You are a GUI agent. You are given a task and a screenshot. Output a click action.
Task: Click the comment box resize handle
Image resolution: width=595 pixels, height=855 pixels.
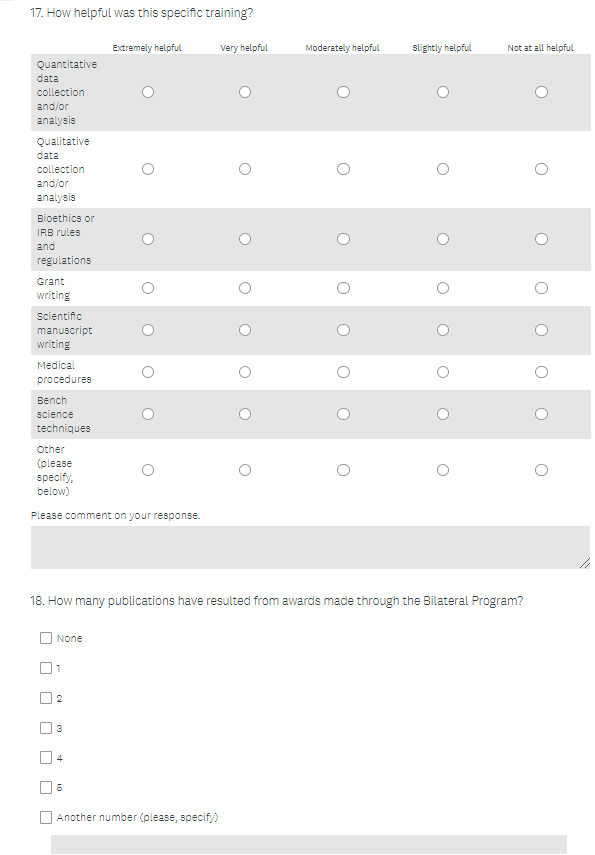pos(585,564)
